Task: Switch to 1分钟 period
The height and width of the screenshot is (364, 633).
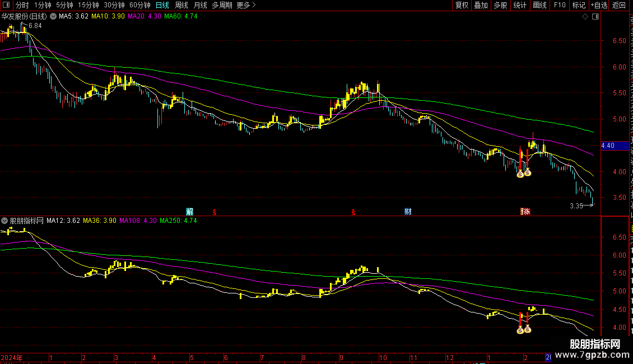Action: click(x=43, y=5)
